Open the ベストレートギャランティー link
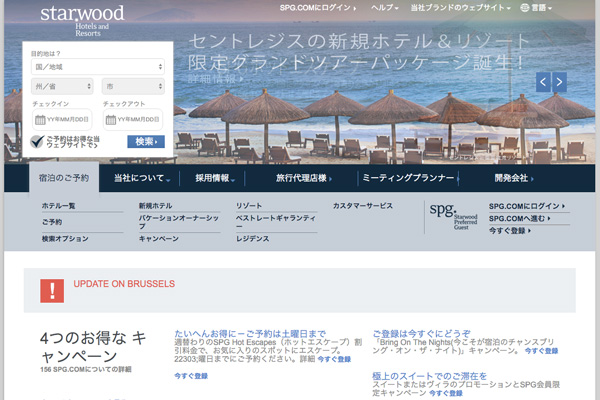This screenshot has height=400, width=600. 276,222
